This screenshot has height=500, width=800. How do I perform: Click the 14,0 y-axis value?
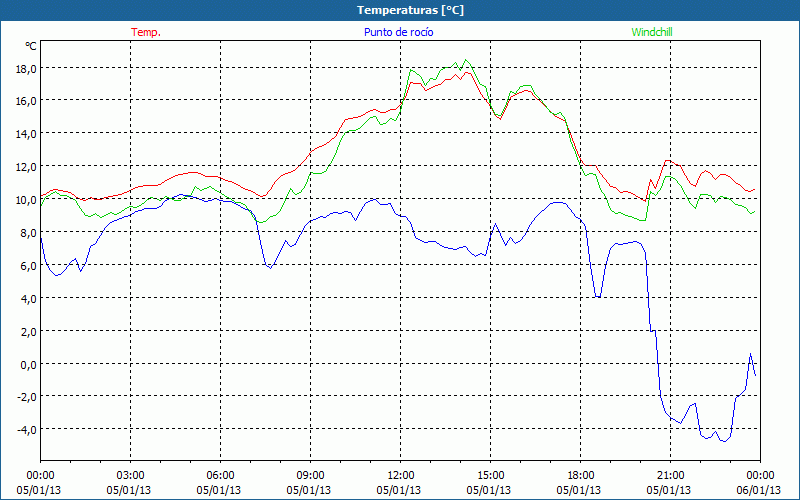coord(26,134)
